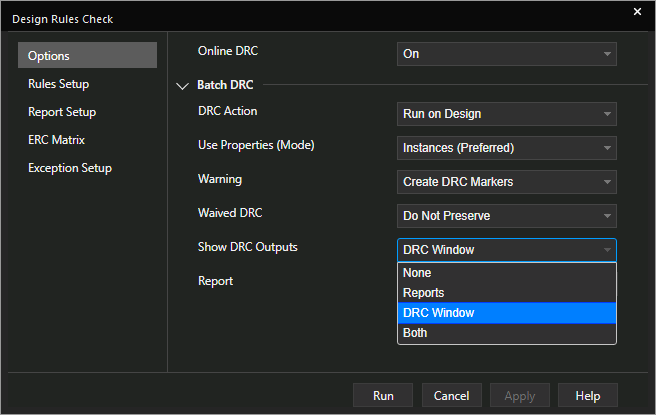Choose None from the outputs list
The image size is (656, 415).
pyautogui.click(x=506, y=273)
